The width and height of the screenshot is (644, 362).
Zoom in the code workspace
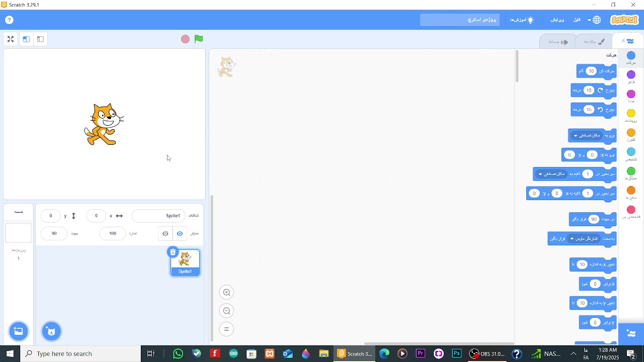tap(226, 292)
